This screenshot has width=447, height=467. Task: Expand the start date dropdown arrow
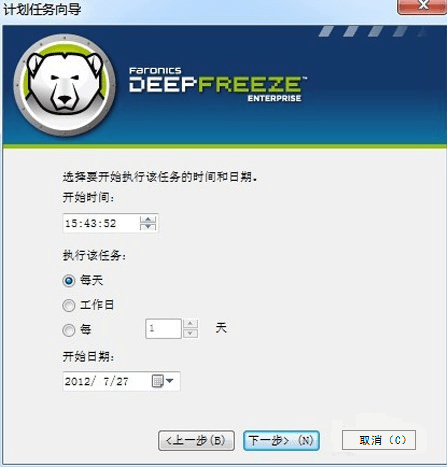pyautogui.click(x=170, y=381)
